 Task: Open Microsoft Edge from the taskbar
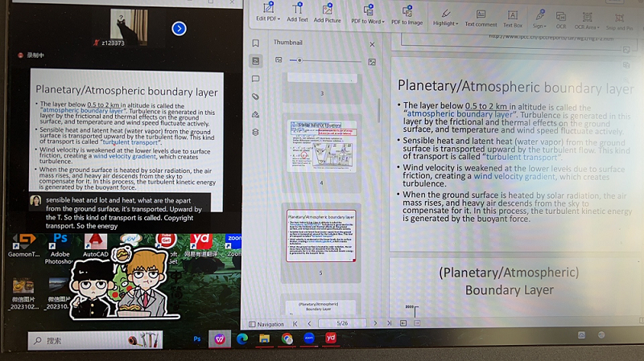[x=242, y=339]
